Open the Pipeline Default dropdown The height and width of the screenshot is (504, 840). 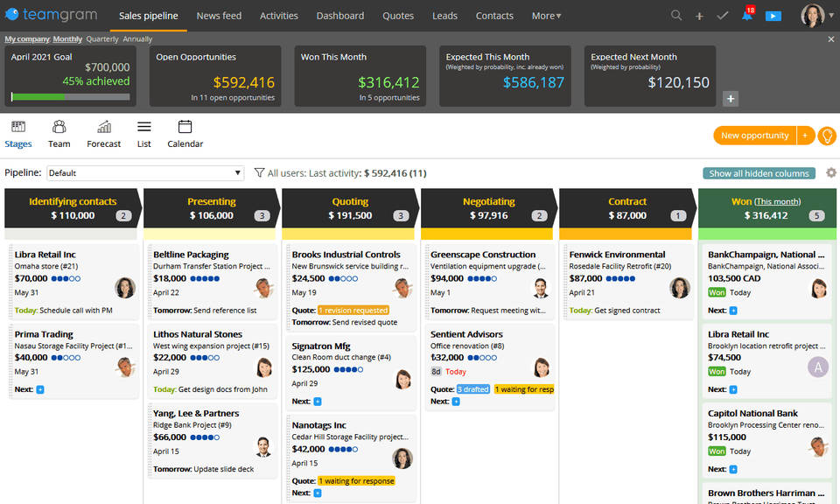pos(145,173)
